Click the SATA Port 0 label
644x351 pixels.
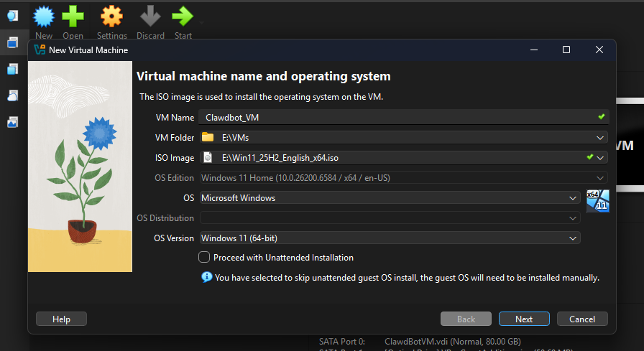coord(341,342)
